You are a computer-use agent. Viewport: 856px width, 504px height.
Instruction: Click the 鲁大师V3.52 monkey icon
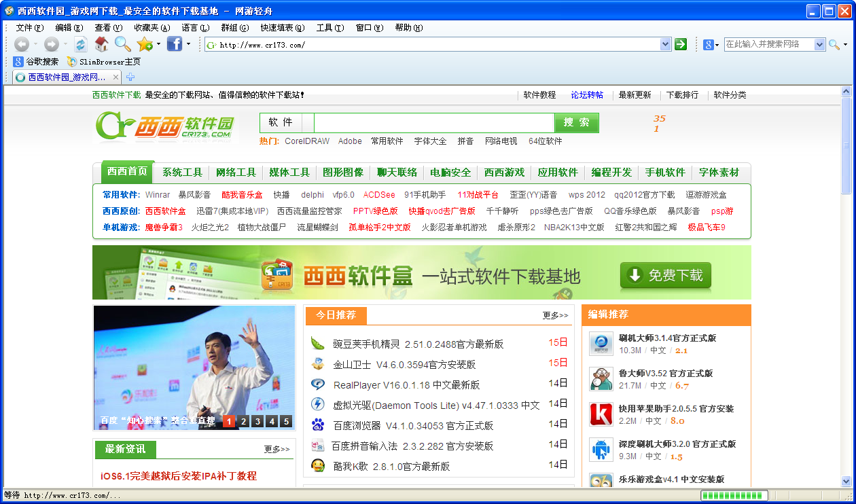pos(601,379)
